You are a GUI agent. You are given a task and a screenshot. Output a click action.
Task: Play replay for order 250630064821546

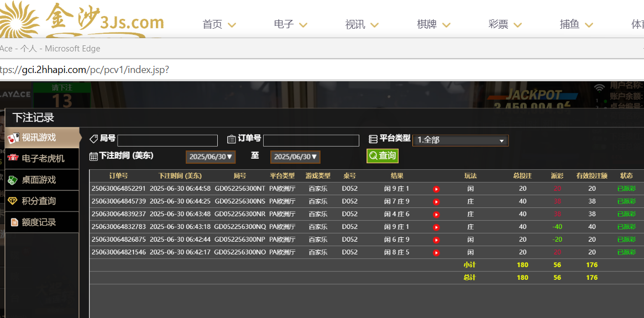point(436,253)
